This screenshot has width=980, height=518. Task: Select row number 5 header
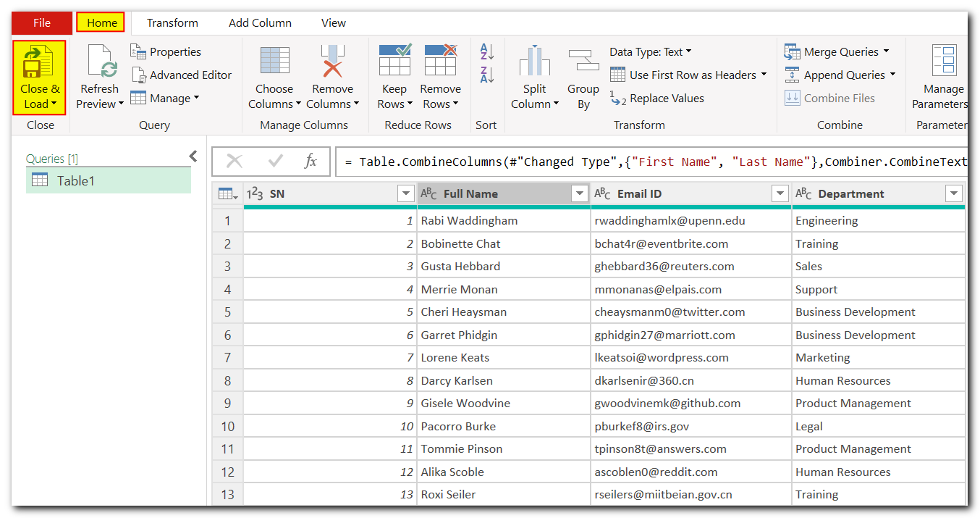[227, 312]
